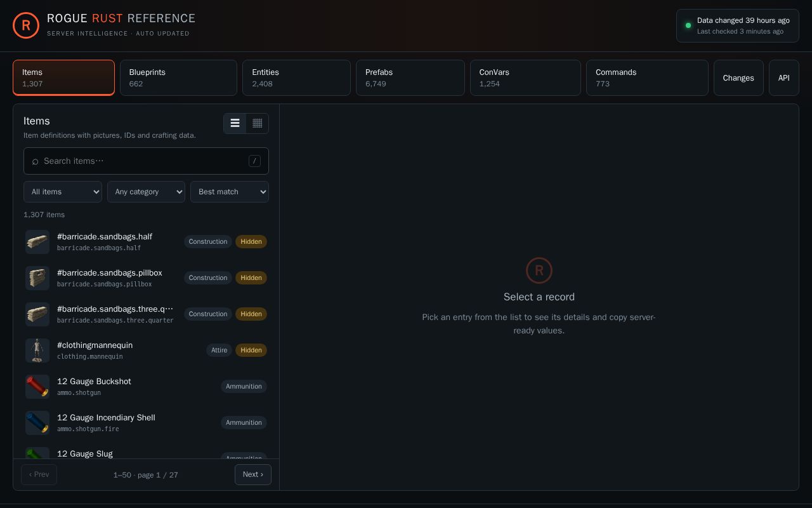Open the #clothingmannequin entry
The image size is (812, 508).
tap(146, 351)
